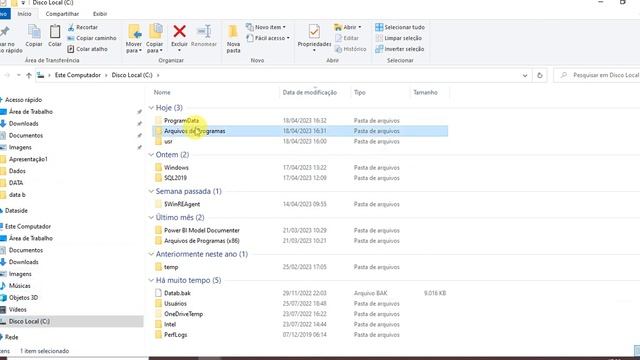Open the Copiar para menu
Viewport: 640px width, 360px height.
click(155, 39)
